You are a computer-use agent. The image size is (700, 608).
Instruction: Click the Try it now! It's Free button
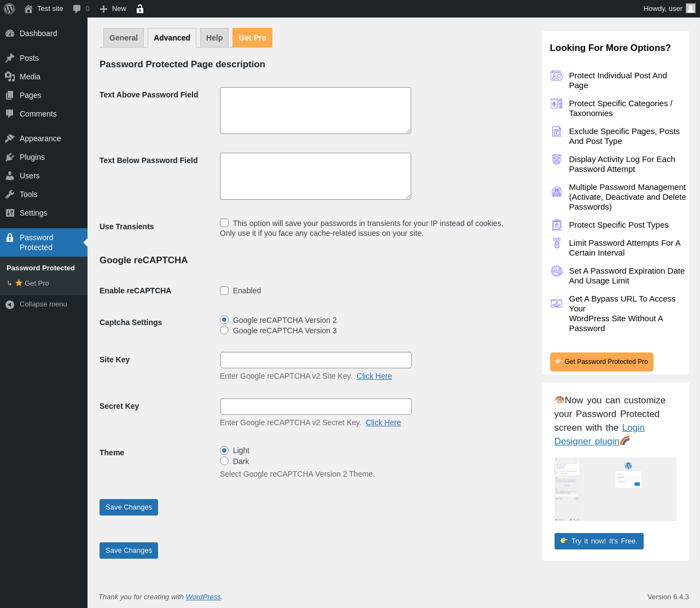599,541
